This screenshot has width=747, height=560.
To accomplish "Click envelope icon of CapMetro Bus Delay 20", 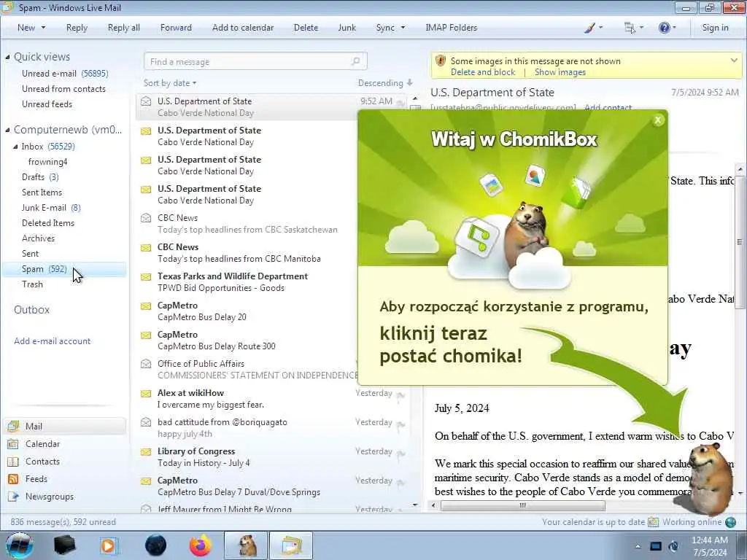I will point(146,306).
